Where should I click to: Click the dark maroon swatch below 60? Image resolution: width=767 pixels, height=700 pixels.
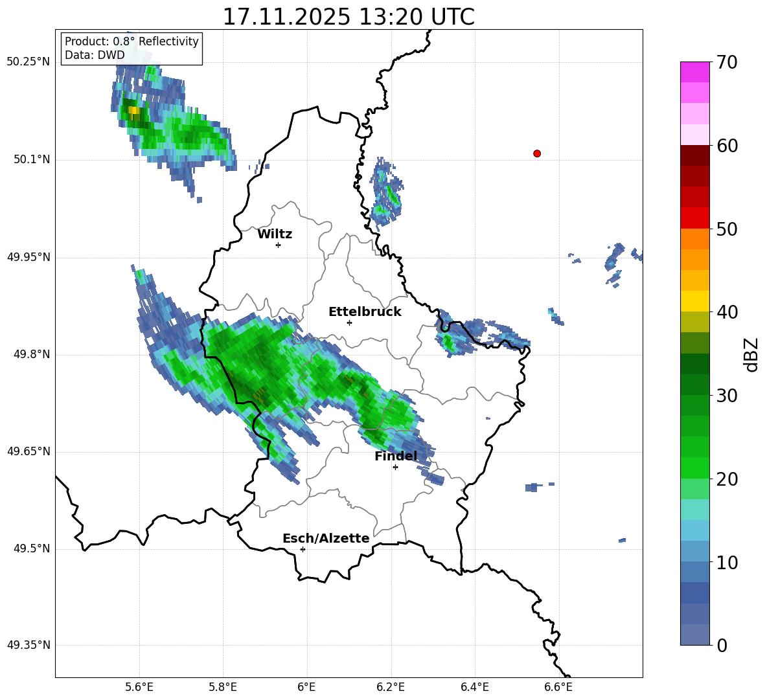tap(694, 155)
